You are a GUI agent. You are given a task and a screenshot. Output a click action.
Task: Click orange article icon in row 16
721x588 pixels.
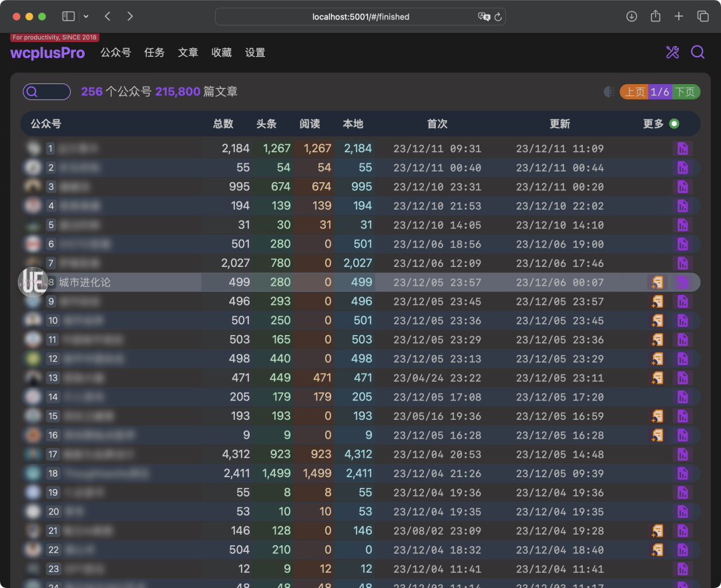click(x=658, y=435)
